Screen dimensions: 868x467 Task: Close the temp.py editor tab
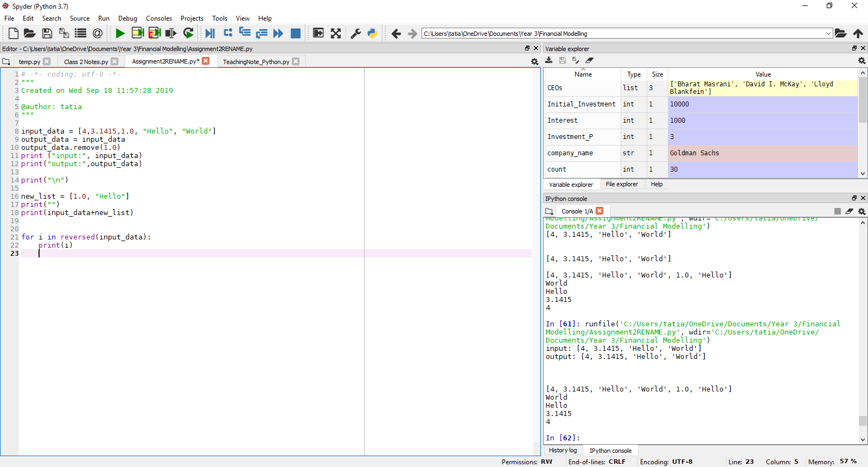[47, 61]
